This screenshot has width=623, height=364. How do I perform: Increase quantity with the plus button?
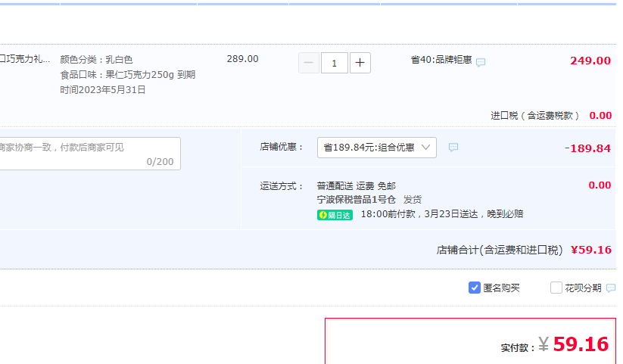point(360,63)
